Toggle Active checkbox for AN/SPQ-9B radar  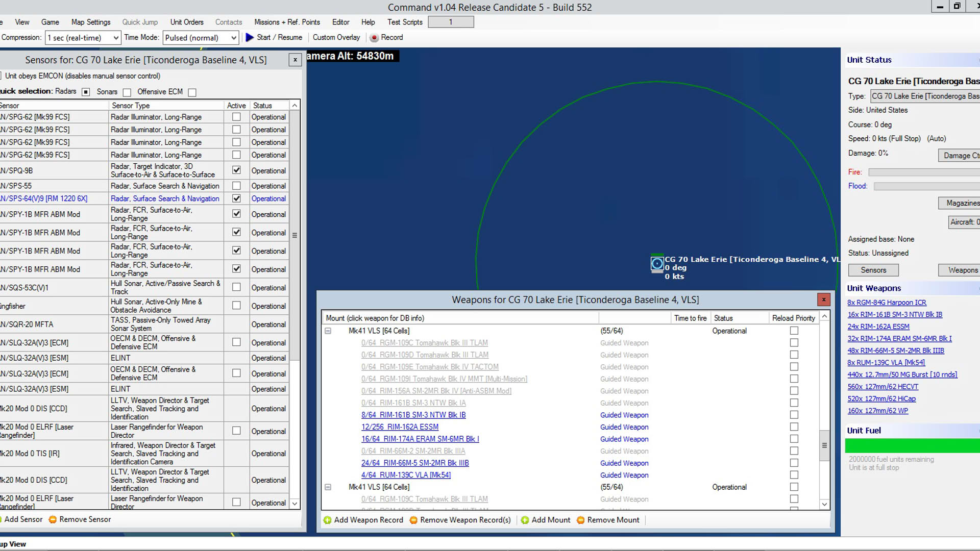(x=236, y=170)
